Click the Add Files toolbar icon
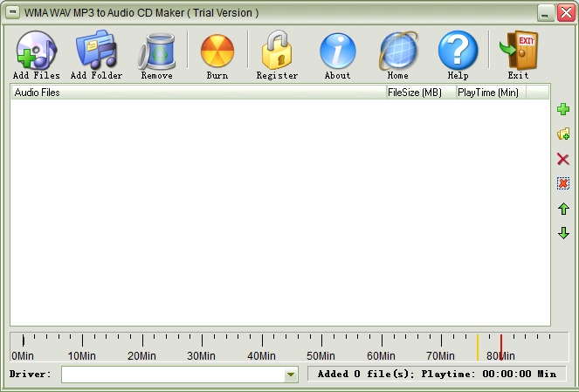Screen dimensions: 579x392 (x=36, y=52)
